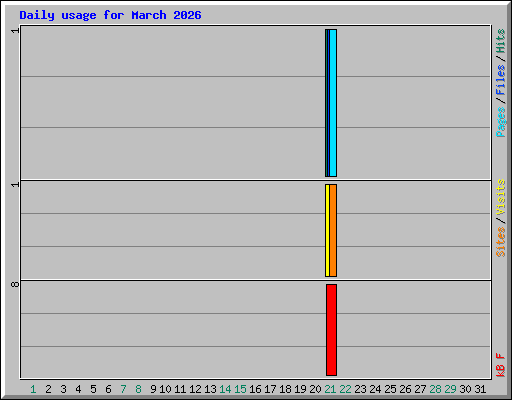The image size is (512, 400).
Task: Click day 30 on the x-axis
Action: tap(465, 389)
